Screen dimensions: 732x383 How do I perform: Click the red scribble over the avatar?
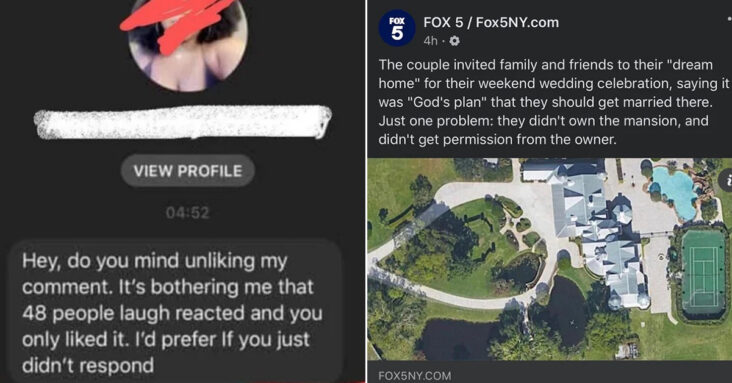(177, 21)
